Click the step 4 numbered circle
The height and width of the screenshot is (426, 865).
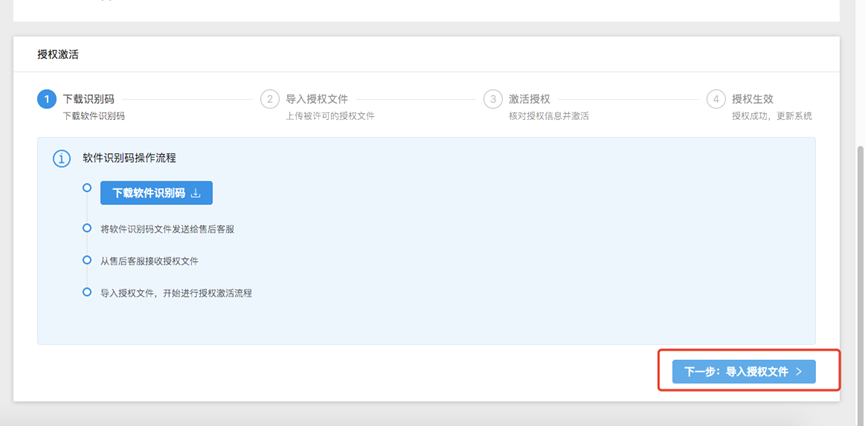pyautogui.click(x=715, y=99)
